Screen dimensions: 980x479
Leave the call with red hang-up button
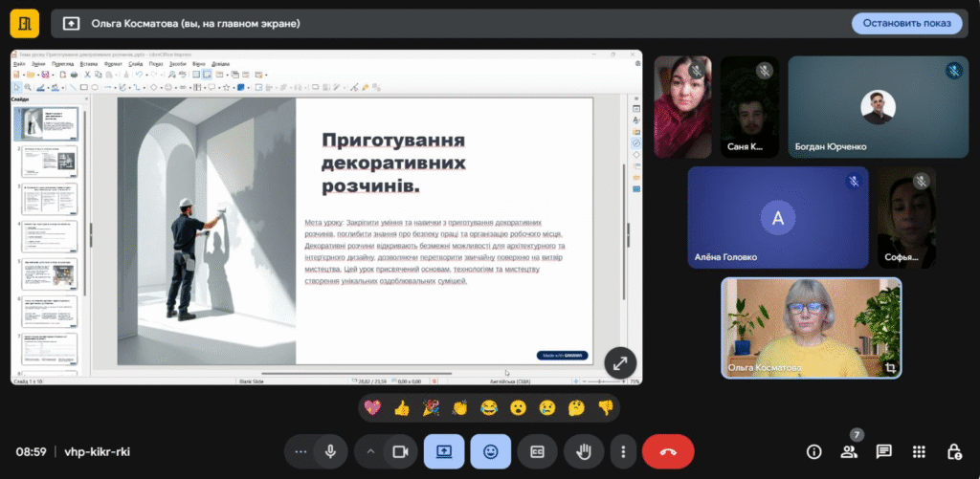pyautogui.click(x=668, y=451)
